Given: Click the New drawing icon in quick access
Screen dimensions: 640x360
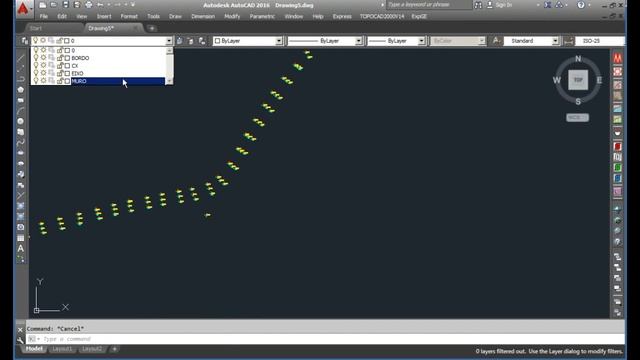Looking at the screenshot, I should 43,5.
